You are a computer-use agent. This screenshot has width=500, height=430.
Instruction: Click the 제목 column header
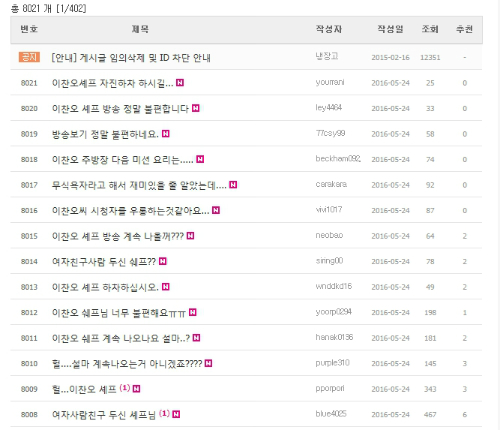coord(140,29)
